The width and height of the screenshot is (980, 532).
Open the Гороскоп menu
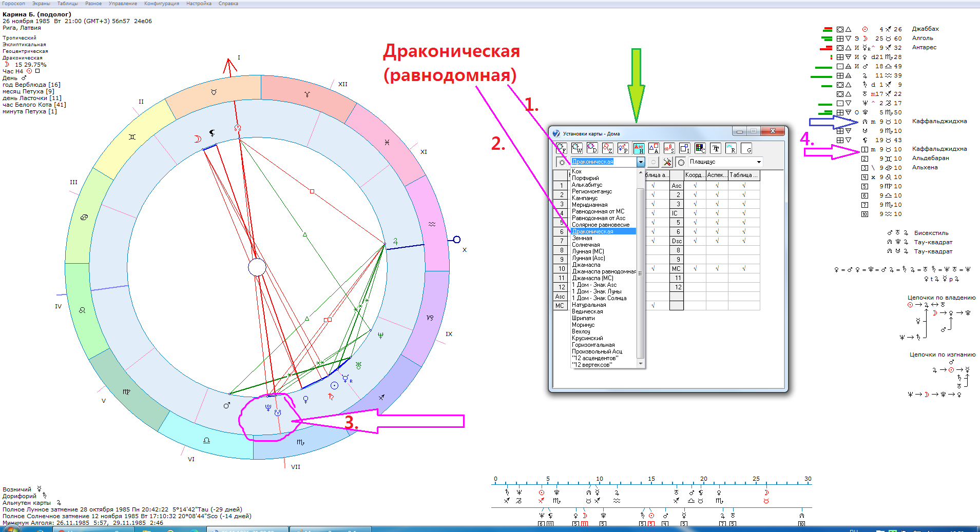(13, 4)
